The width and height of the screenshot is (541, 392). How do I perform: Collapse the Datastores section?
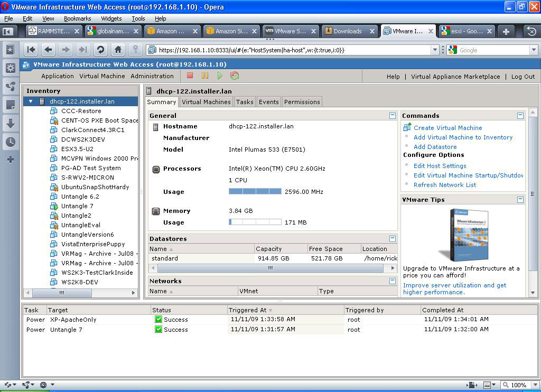[x=393, y=239]
